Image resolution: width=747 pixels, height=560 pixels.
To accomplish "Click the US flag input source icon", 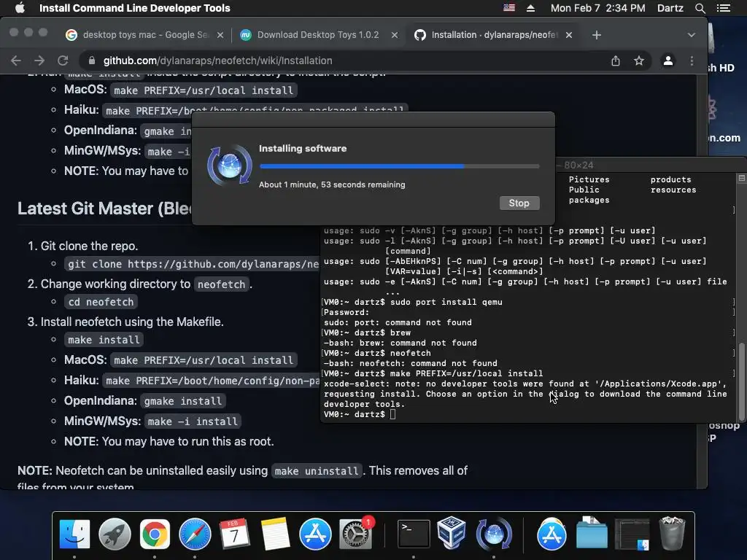I will point(509,8).
